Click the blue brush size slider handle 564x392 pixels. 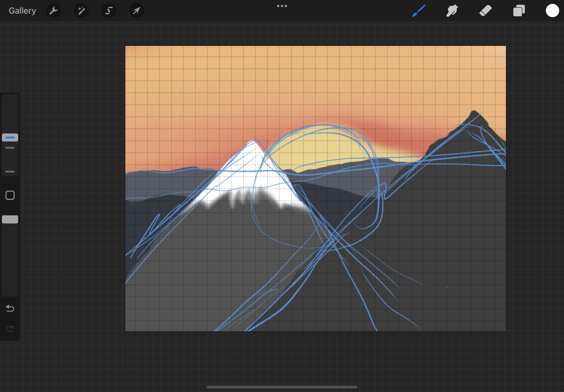10,137
